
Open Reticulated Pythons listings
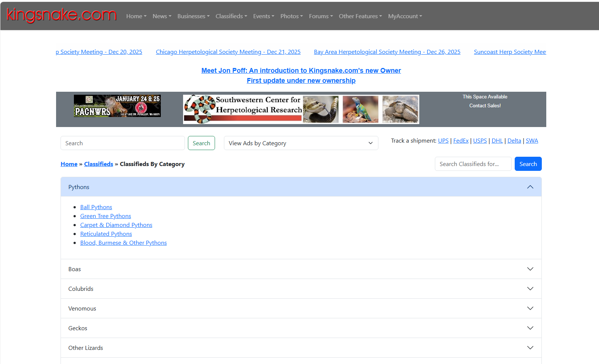(106, 234)
